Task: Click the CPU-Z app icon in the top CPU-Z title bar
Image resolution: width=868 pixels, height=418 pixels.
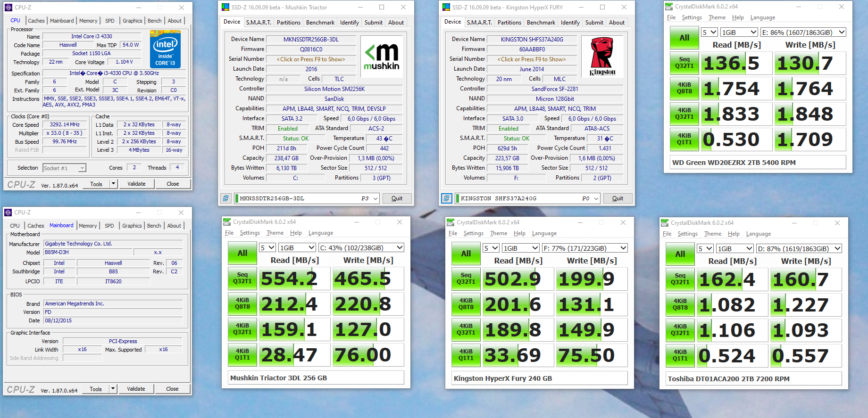Action: click(8, 8)
